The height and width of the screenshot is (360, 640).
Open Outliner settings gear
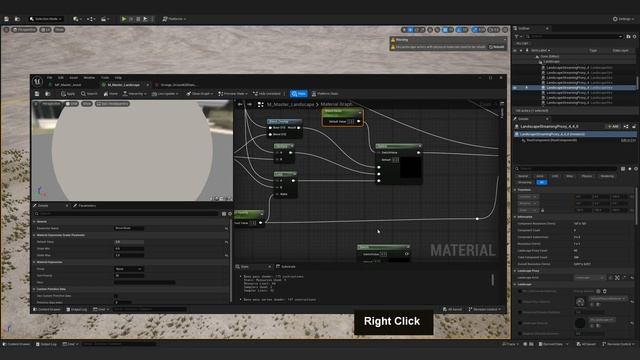coord(634,36)
